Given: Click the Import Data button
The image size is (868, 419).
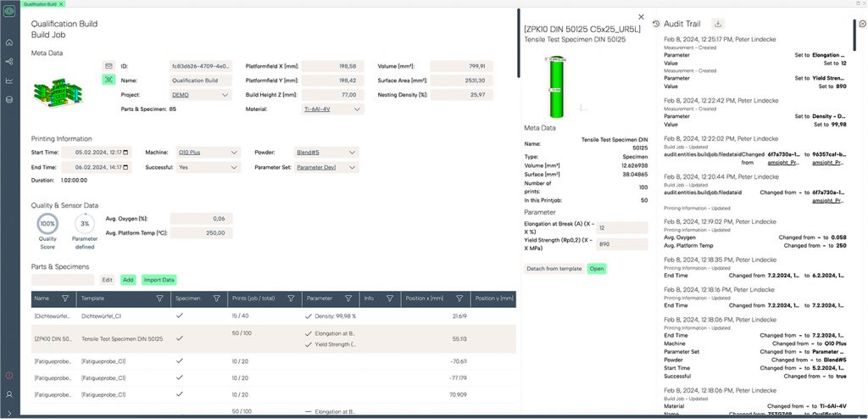Looking at the screenshot, I should [159, 280].
